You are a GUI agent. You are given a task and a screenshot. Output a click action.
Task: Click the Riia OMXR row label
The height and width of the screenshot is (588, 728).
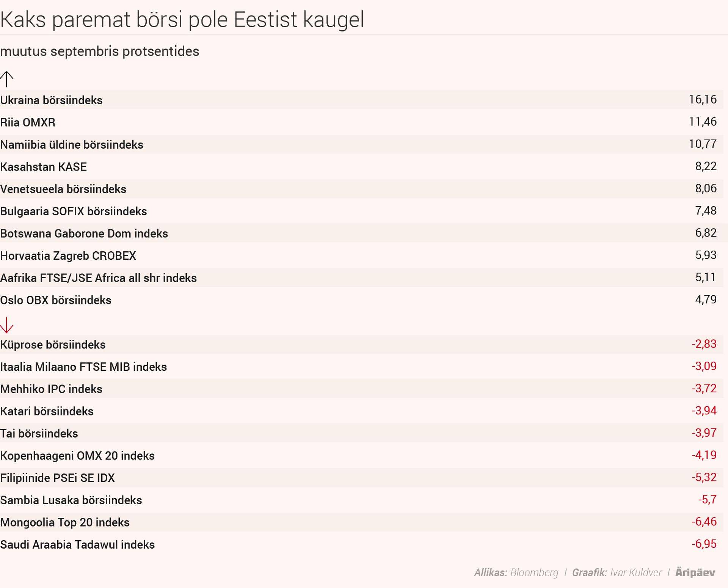[28, 122]
